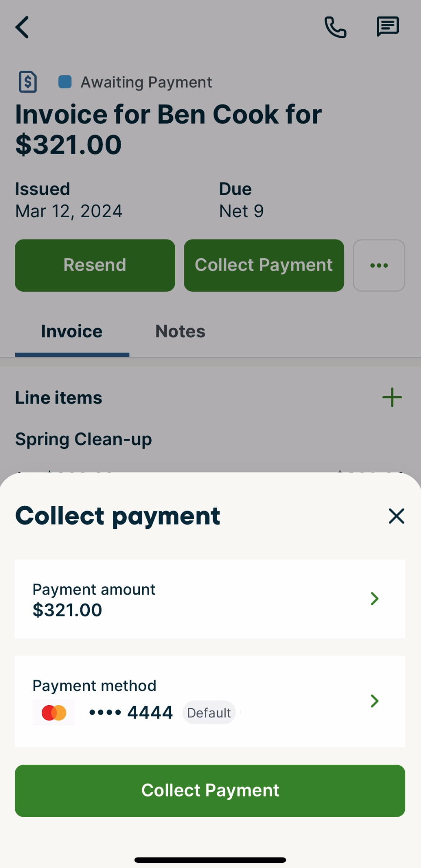The width and height of the screenshot is (421, 868).
Task: Close the Collect payment sheet
Action: (x=396, y=516)
